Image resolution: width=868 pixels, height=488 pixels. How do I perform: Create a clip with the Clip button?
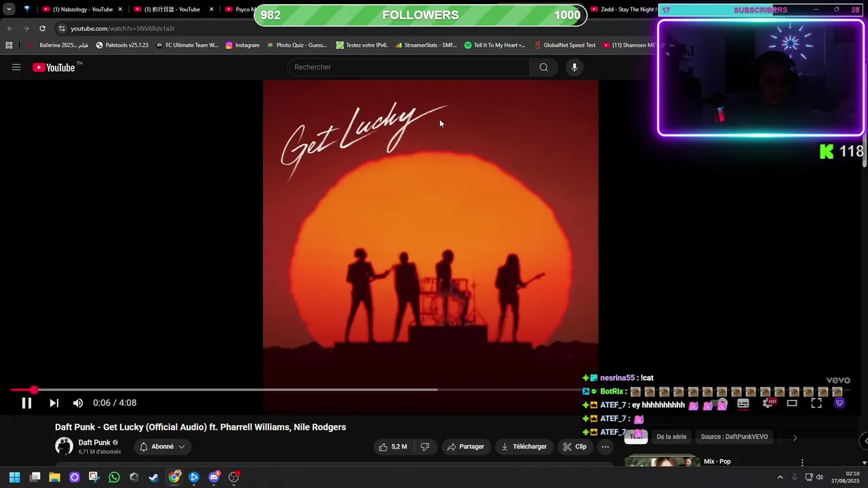(x=574, y=447)
